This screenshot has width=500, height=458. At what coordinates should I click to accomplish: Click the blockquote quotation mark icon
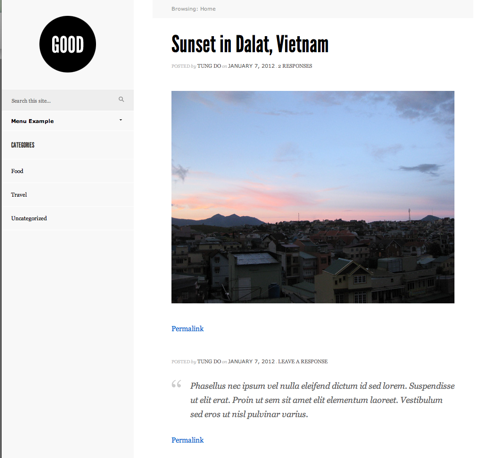[x=176, y=384]
